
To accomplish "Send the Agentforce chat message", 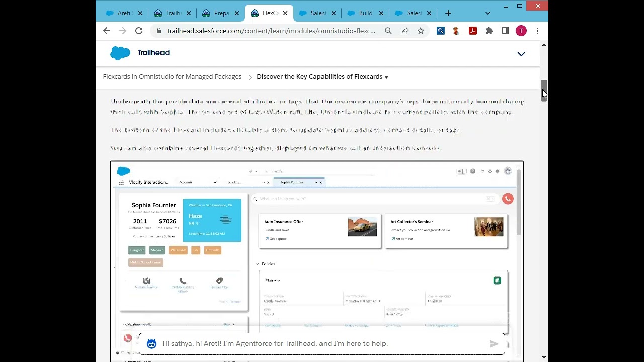I will pos(494,344).
